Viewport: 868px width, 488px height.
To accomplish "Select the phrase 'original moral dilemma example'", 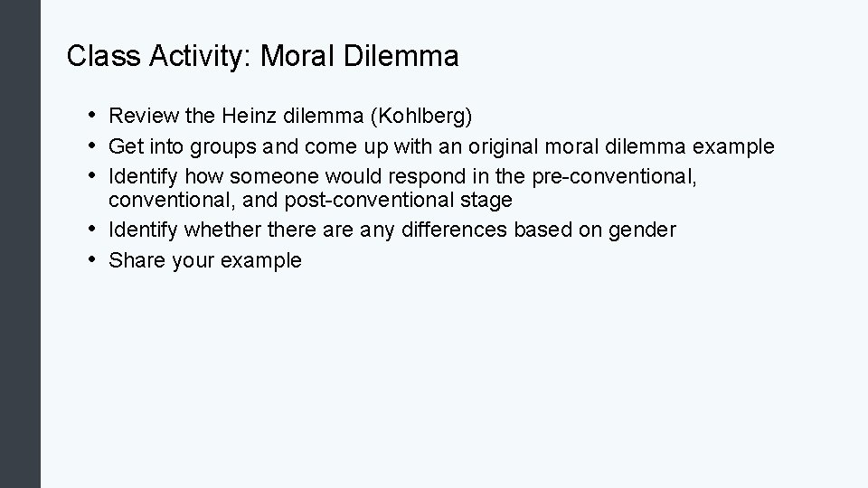I will pyautogui.click(x=621, y=146).
